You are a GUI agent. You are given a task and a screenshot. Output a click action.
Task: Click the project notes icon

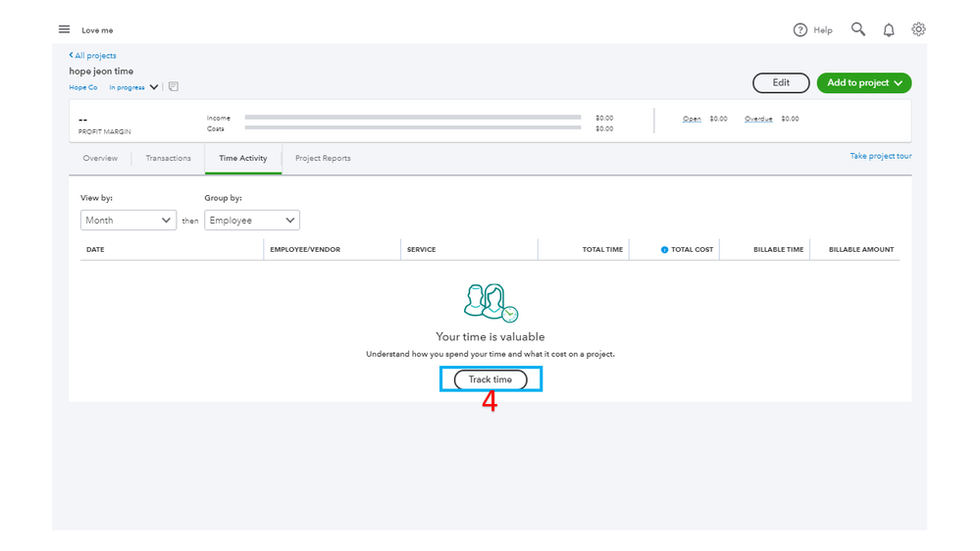click(x=173, y=87)
